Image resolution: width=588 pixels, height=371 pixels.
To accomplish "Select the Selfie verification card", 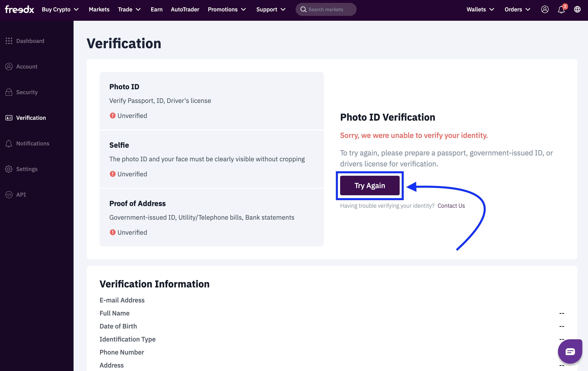I will pyautogui.click(x=212, y=159).
